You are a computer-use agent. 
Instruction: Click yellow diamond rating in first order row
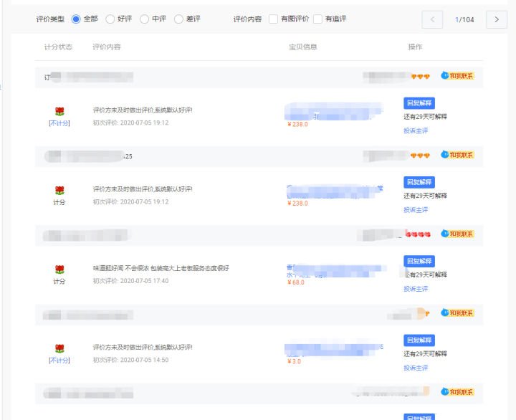420,77
